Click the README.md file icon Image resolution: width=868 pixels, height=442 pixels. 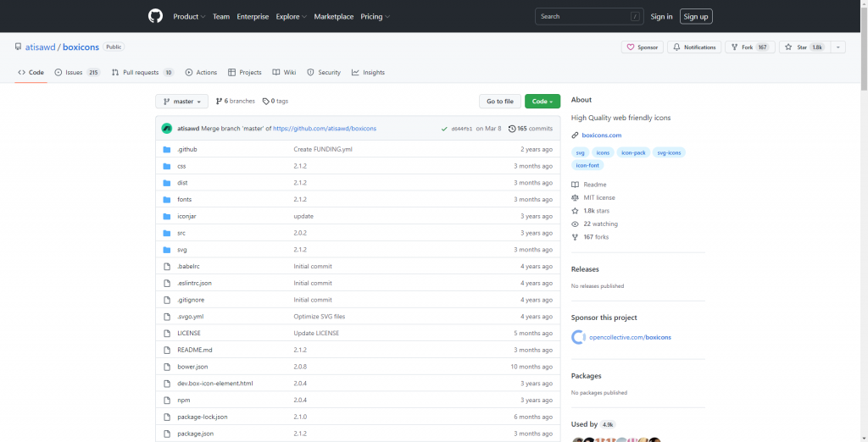click(x=167, y=350)
